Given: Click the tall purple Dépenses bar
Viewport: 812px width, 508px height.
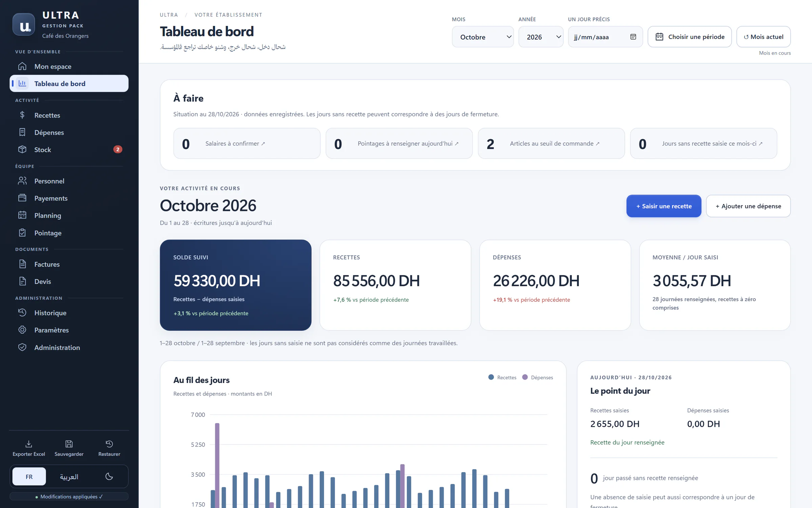Looking at the screenshot, I should coord(217,465).
